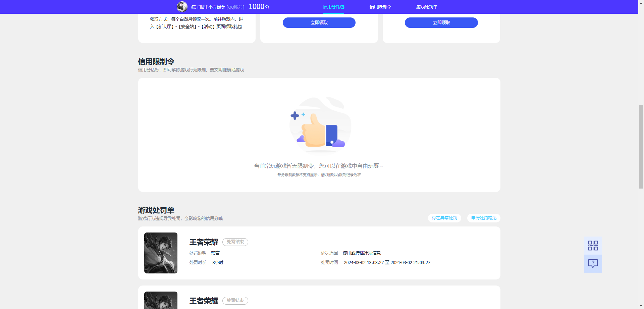Click the rightmost 立即领取 button

tap(441, 22)
